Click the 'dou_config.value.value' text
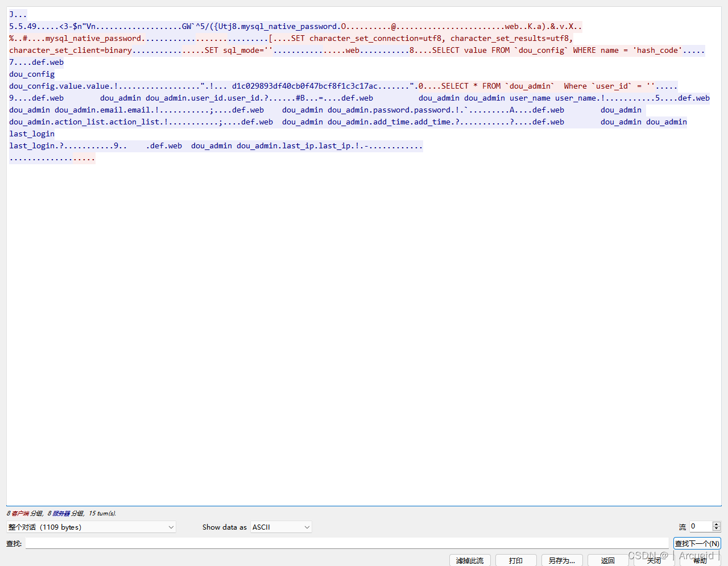Image resolution: width=728 pixels, height=566 pixels. (x=59, y=86)
